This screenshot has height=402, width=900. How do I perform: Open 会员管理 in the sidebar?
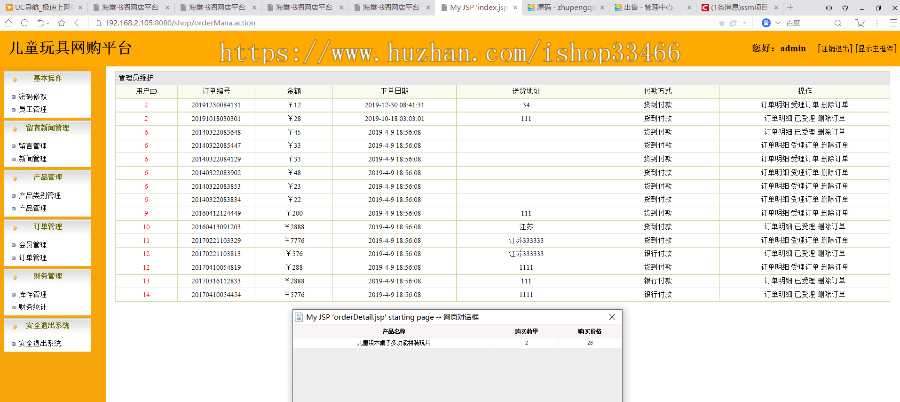[x=33, y=245]
